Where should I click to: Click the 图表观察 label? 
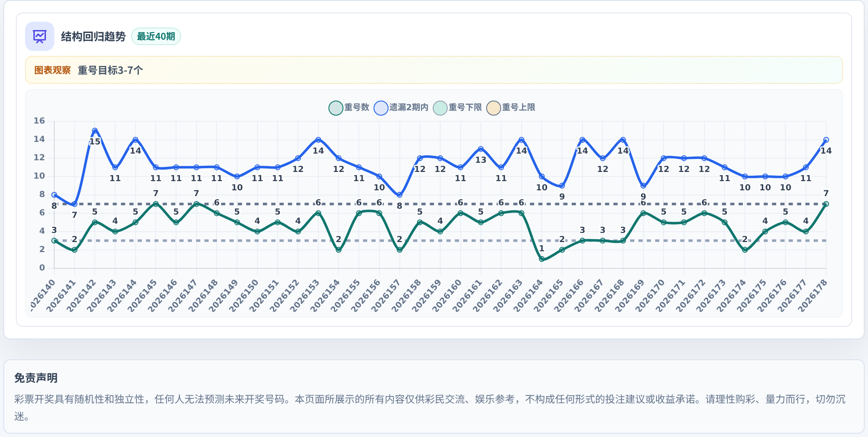pos(53,70)
